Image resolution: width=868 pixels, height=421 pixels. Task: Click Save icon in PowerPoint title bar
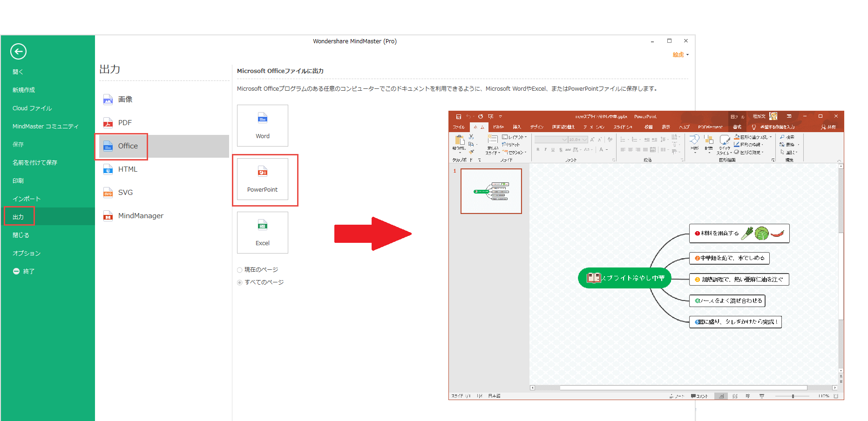coord(459,117)
